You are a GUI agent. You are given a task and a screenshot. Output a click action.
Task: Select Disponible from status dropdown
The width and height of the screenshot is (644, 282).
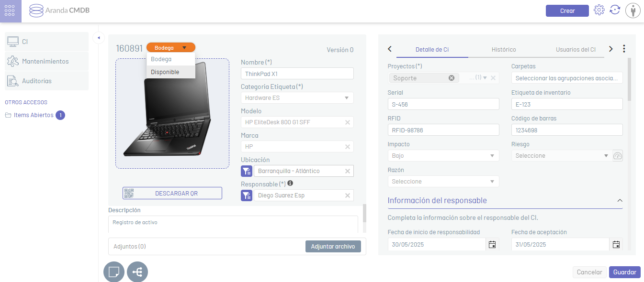[165, 72]
